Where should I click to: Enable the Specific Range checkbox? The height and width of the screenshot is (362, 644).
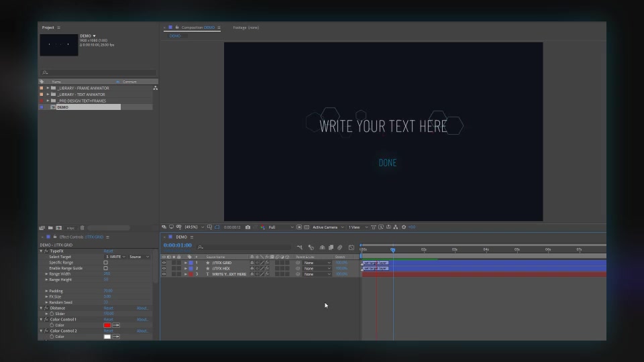tap(105, 262)
